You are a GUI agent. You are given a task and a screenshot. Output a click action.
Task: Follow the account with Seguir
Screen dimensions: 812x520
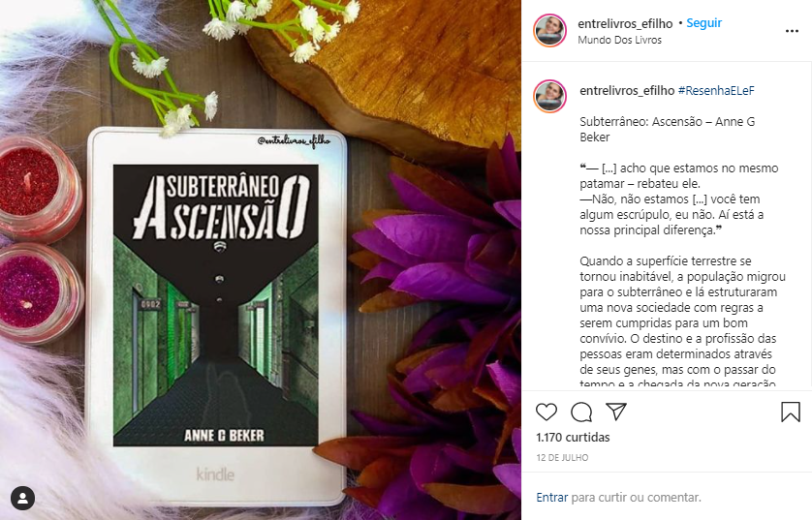click(703, 23)
